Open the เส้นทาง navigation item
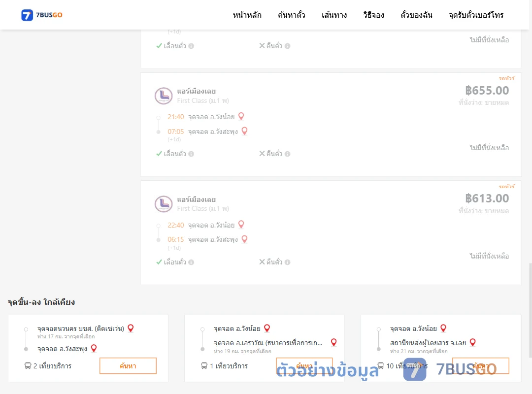 334,15
